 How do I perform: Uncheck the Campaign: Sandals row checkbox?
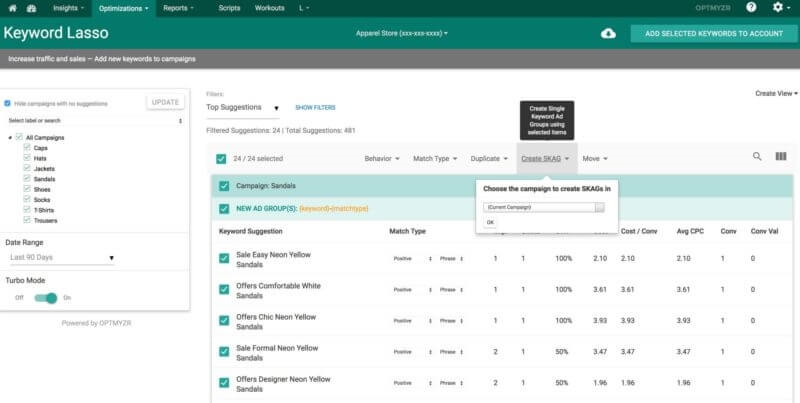(224, 186)
